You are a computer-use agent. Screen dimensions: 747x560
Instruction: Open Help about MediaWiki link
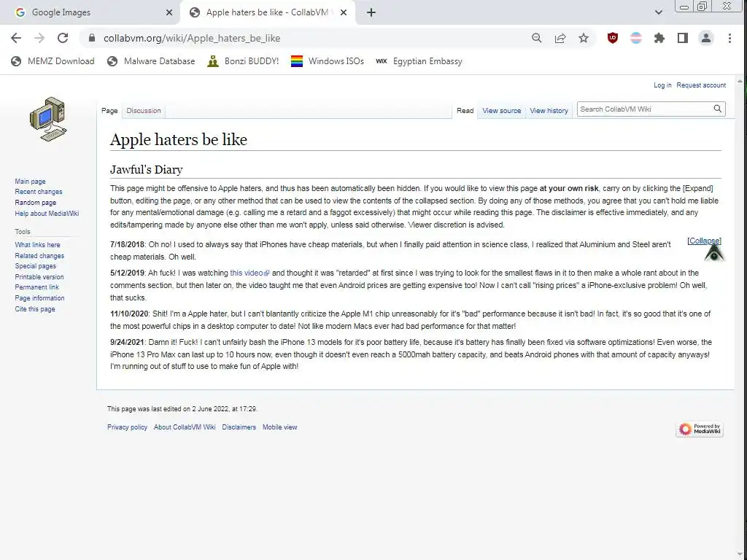(x=47, y=214)
